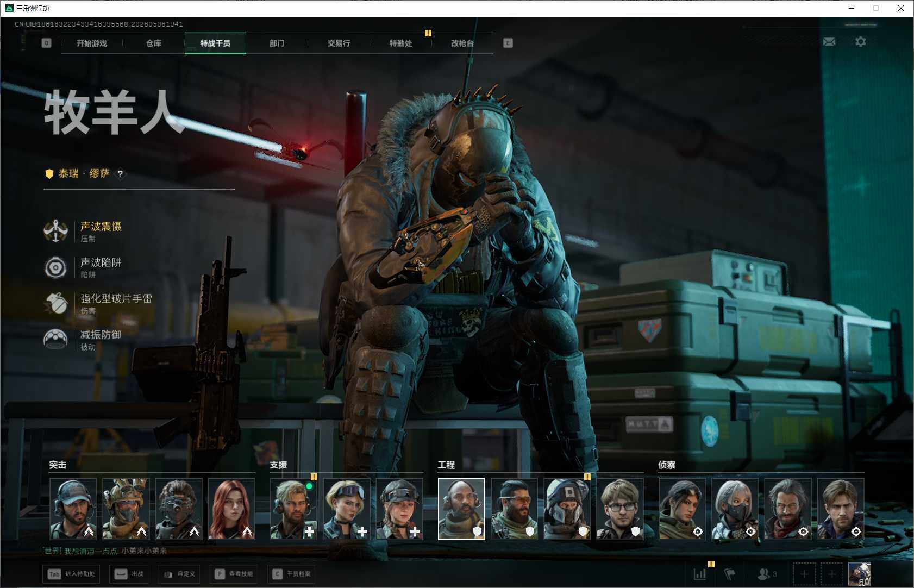Image resolution: width=914 pixels, height=588 pixels.
Task: Click the flag icon in bottom bar
Action: click(729, 573)
